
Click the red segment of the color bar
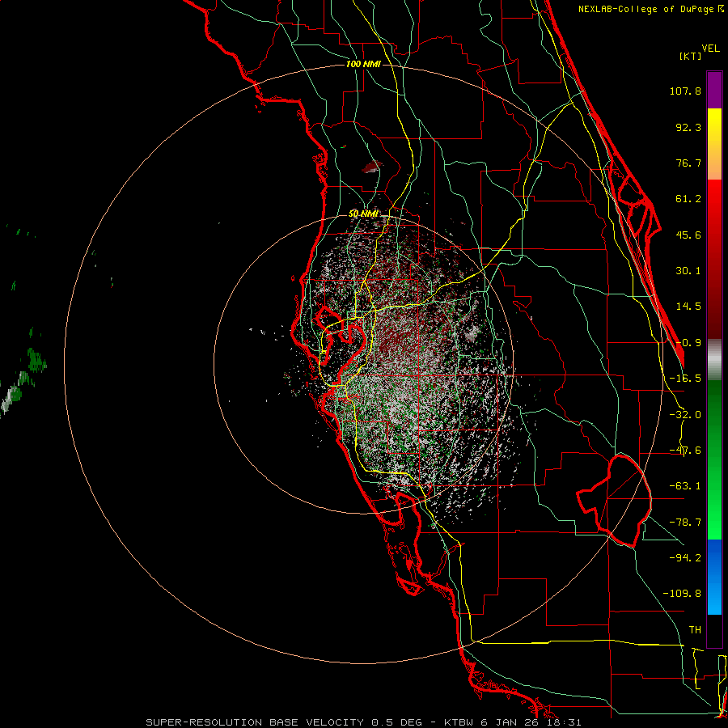point(714,259)
